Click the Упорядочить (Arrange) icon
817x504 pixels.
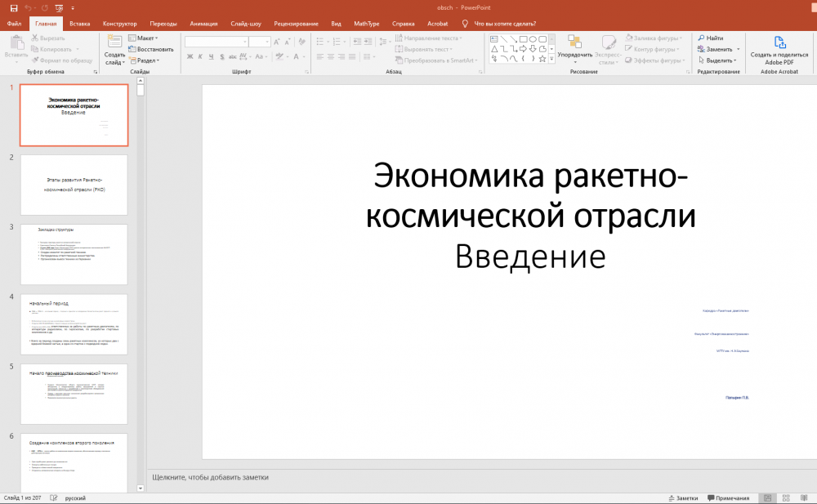(574, 42)
